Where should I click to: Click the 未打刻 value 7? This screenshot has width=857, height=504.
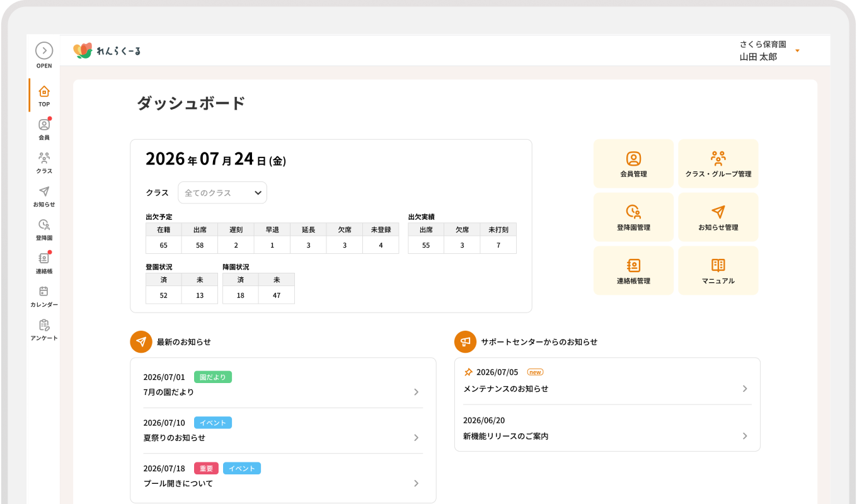click(x=498, y=245)
